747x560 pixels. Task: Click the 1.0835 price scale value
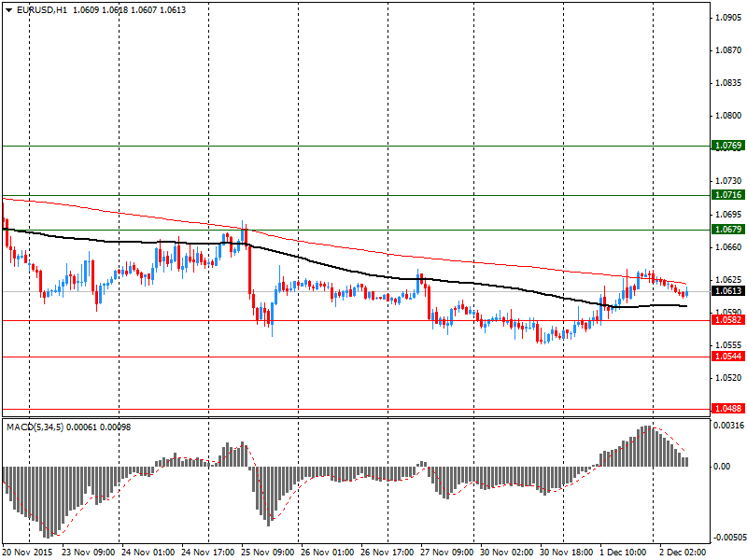pos(729,83)
